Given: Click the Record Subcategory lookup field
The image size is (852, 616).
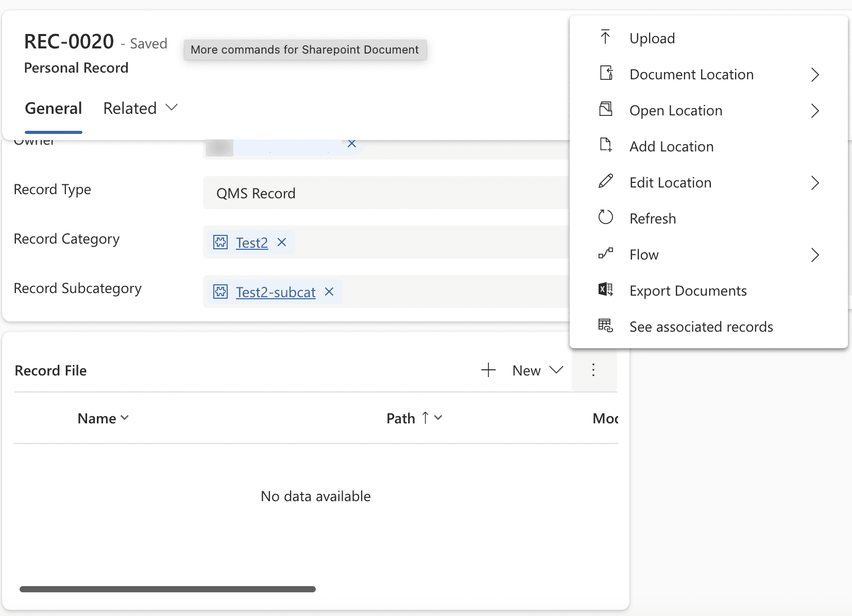Looking at the screenshot, I should 386,292.
